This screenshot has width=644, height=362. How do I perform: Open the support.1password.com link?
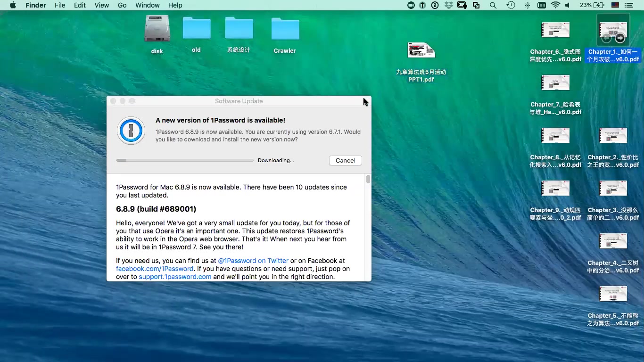[x=175, y=277]
